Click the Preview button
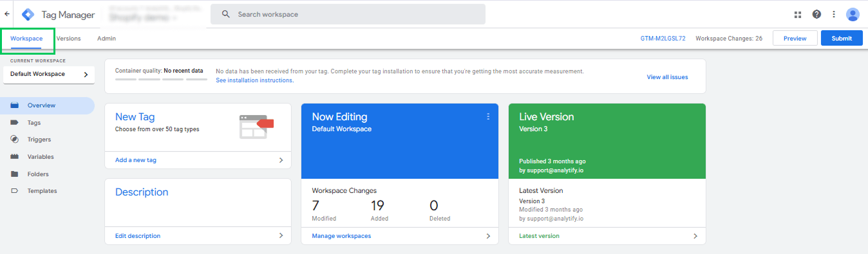 795,39
